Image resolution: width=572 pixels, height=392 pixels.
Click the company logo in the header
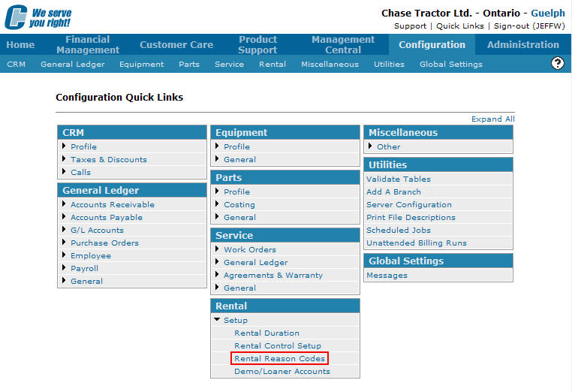38,17
